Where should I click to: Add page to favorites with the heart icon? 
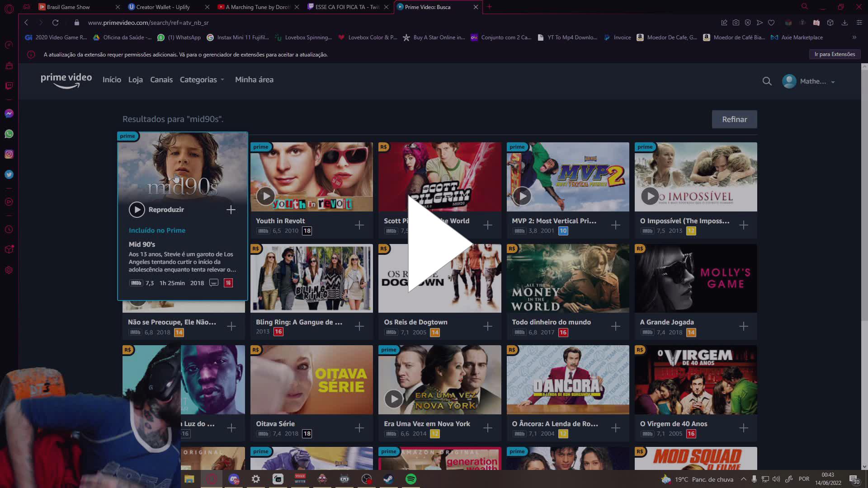point(771,22)
